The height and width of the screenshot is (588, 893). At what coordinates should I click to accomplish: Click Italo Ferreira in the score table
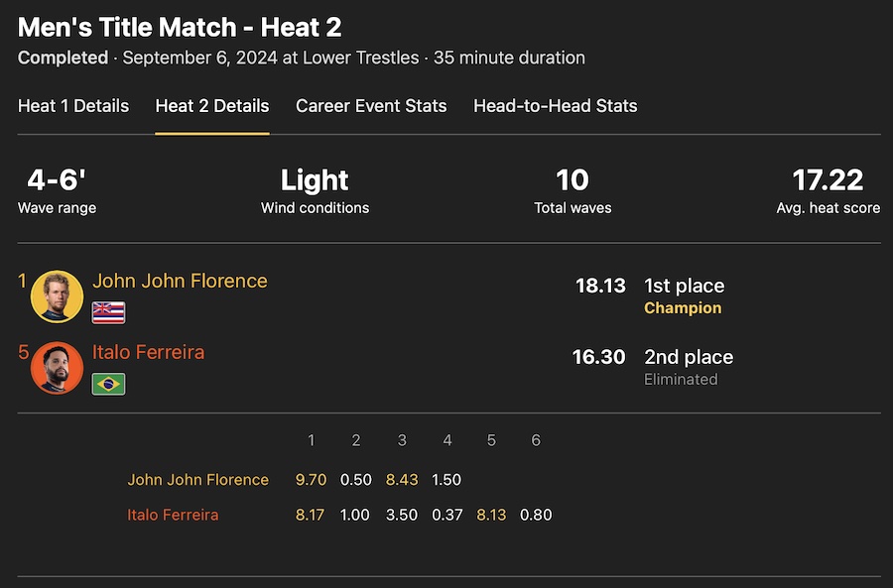coord(173,516)
